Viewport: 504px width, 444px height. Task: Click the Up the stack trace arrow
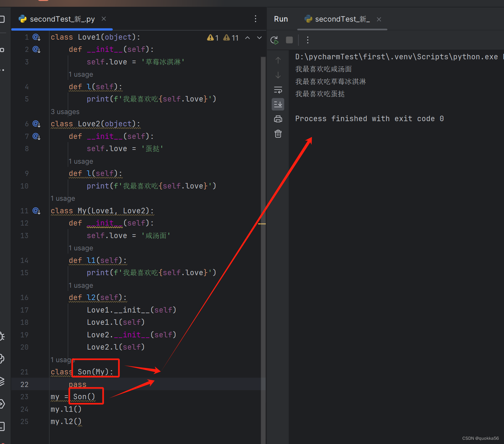tap(278, 60)
